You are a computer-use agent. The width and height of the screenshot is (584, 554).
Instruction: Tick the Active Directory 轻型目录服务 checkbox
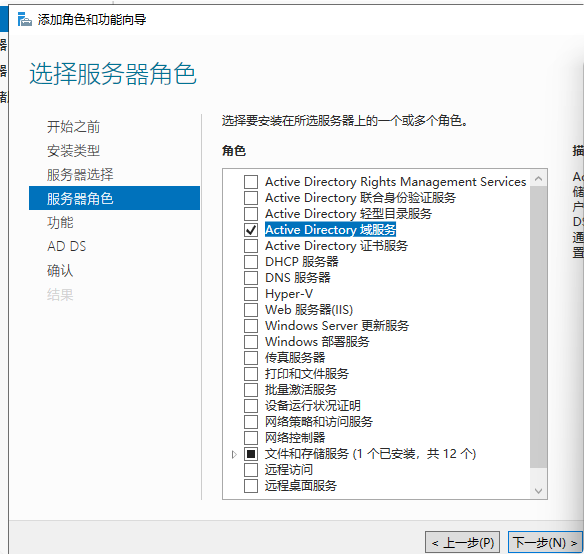pyautogui.click(x=251, y=214)
